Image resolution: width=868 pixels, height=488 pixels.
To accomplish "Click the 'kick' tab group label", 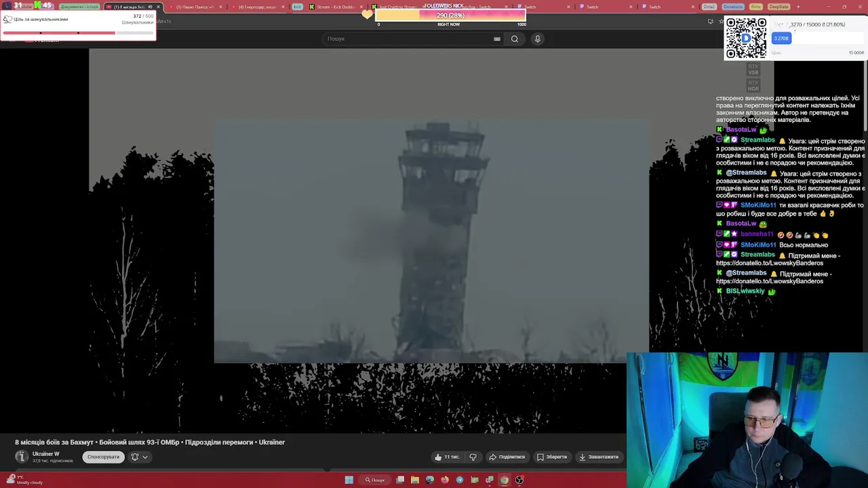I will click(x=297, y=7).
